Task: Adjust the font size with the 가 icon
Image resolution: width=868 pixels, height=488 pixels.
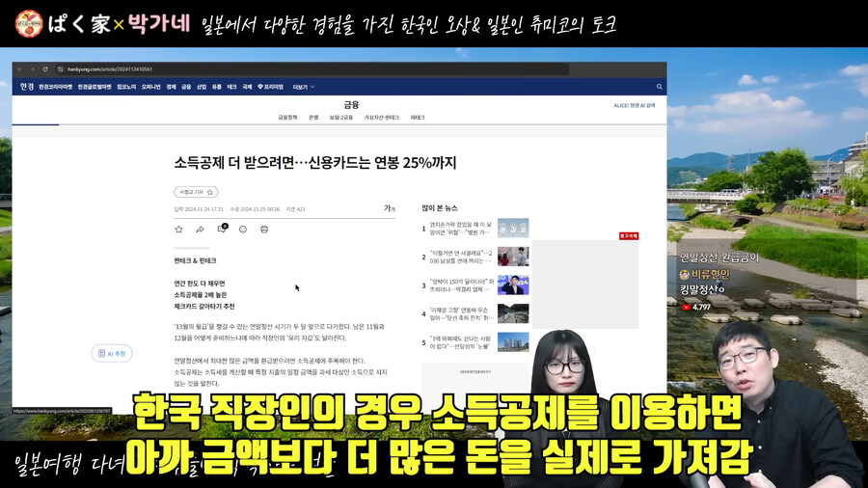Action: tap(390, 208)
